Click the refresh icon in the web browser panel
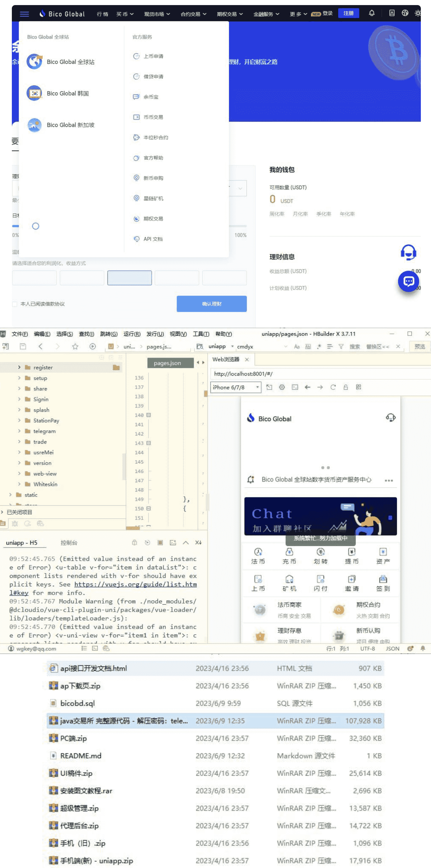 coord(333,387)
